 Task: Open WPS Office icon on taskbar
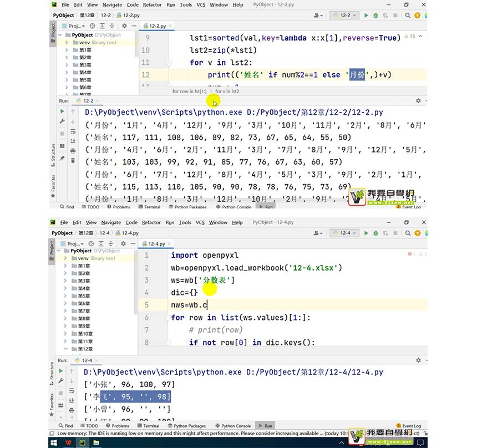pyautogui.click(x=68, y=443)
